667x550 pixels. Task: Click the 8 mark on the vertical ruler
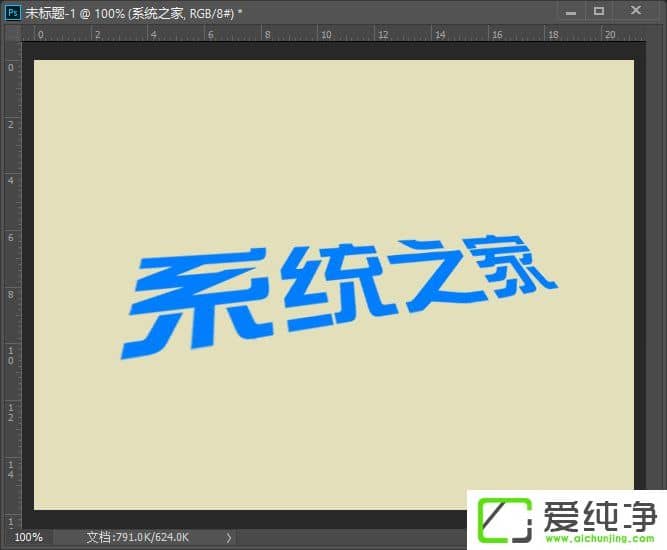pos(11,294)
